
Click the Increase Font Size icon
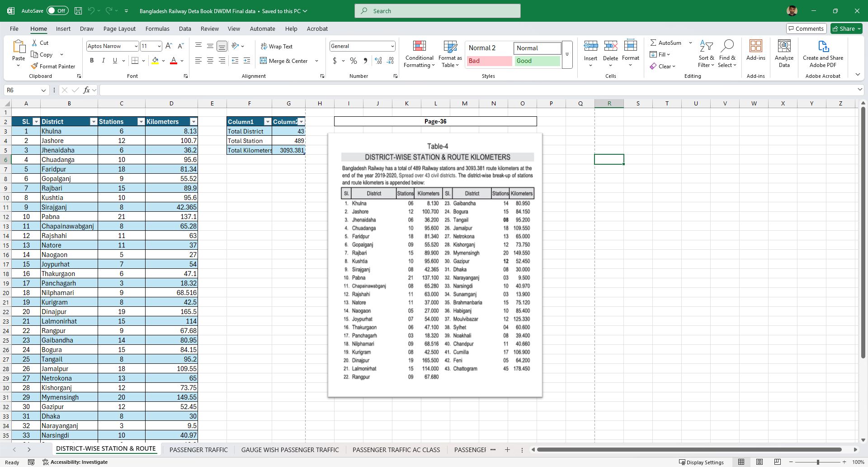pyautogui.click(x=169, y=46)
